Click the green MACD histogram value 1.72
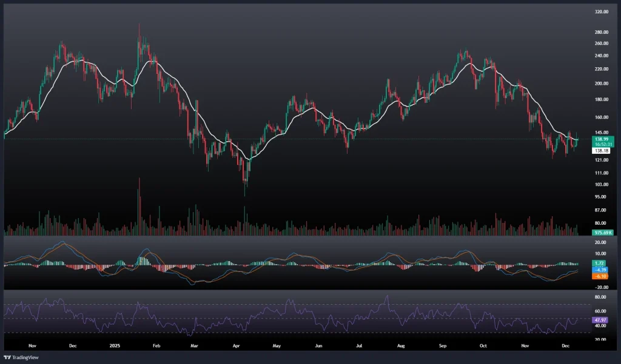621x364 pixels. [x=600, y=263]
